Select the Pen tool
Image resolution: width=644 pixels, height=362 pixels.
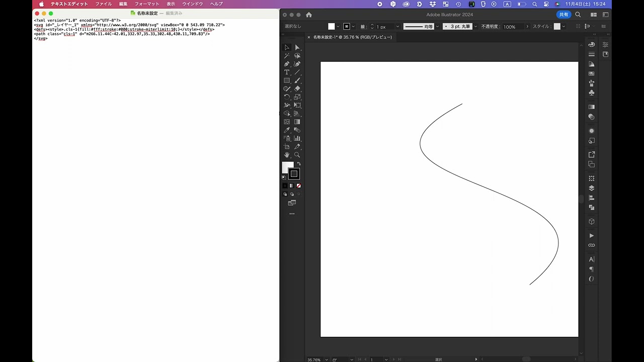[x=287, y=64]
